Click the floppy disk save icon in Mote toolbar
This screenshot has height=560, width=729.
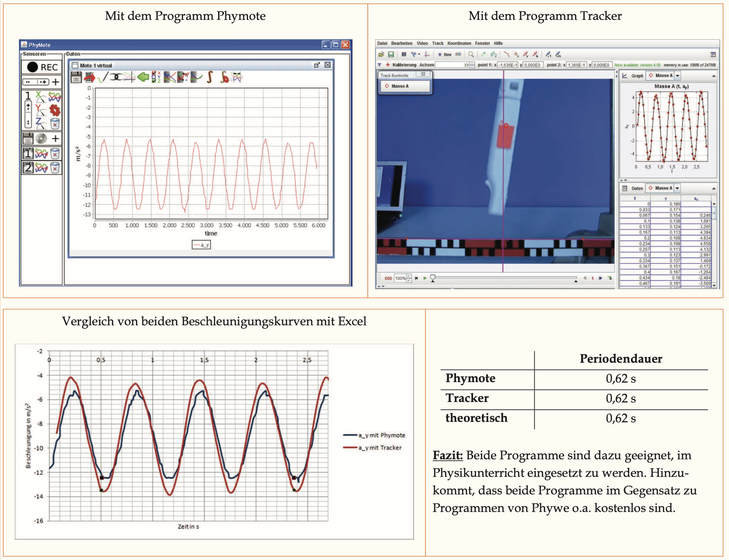point(76,77)
